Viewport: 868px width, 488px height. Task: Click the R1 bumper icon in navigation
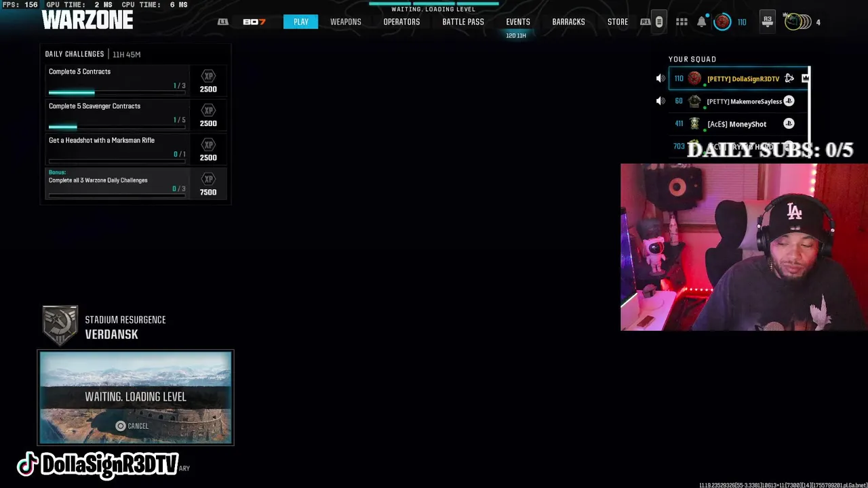(645, 22)
